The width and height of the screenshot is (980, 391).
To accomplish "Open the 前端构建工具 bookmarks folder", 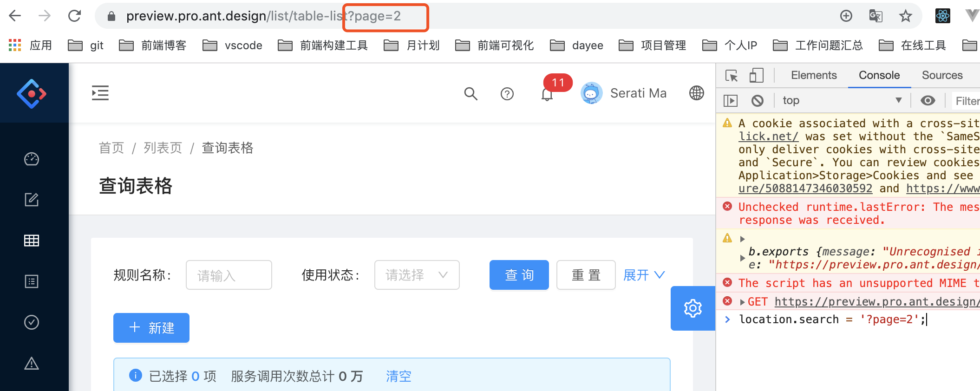I will (x=323, y=46).
